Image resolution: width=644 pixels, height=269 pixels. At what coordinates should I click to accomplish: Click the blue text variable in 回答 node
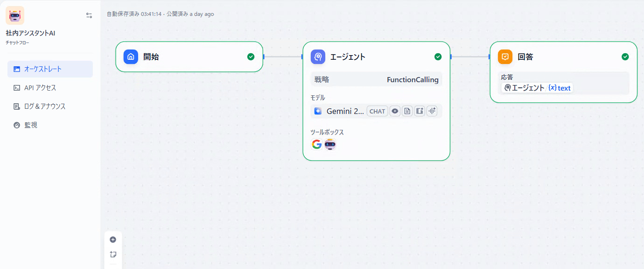(560, 88)
